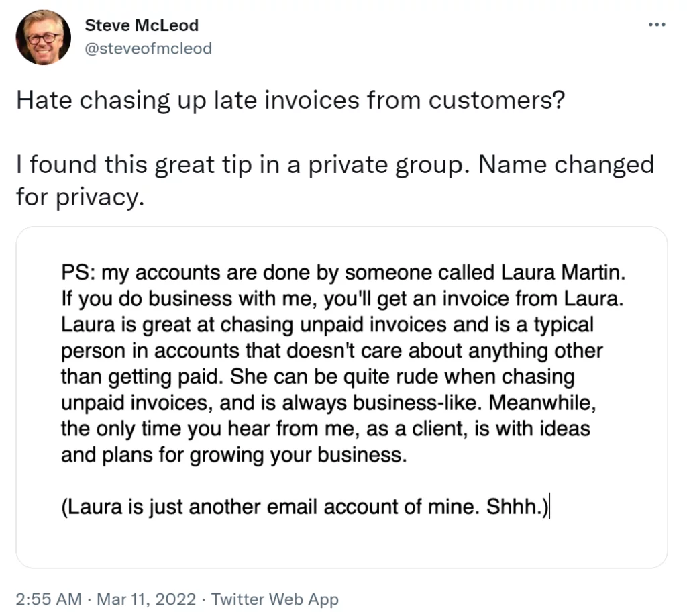Open the tweet's three-dot More options menu

click(x=657, y=25)
